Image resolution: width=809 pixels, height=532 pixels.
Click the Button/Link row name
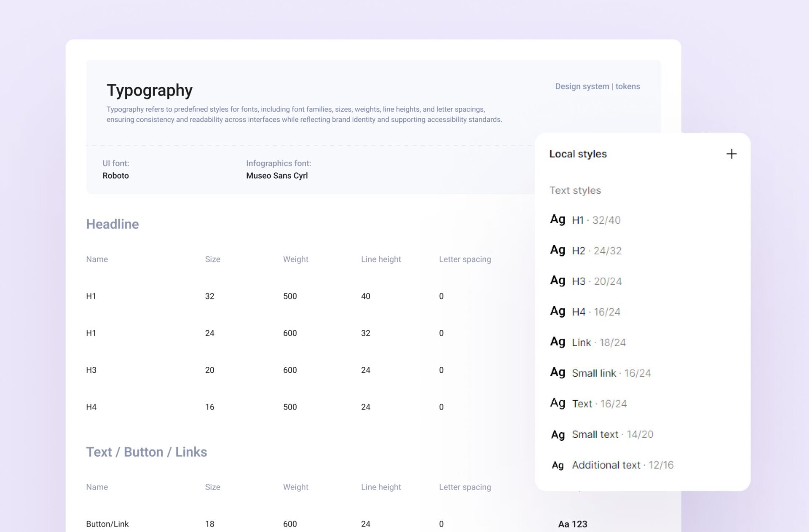coord(107,524)
